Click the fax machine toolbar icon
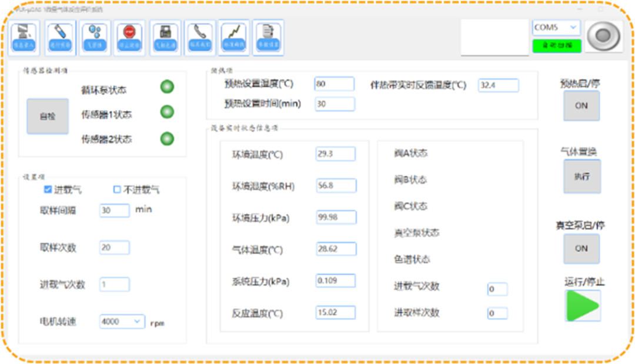The image size is (635, 364). (x=165, y=38)
